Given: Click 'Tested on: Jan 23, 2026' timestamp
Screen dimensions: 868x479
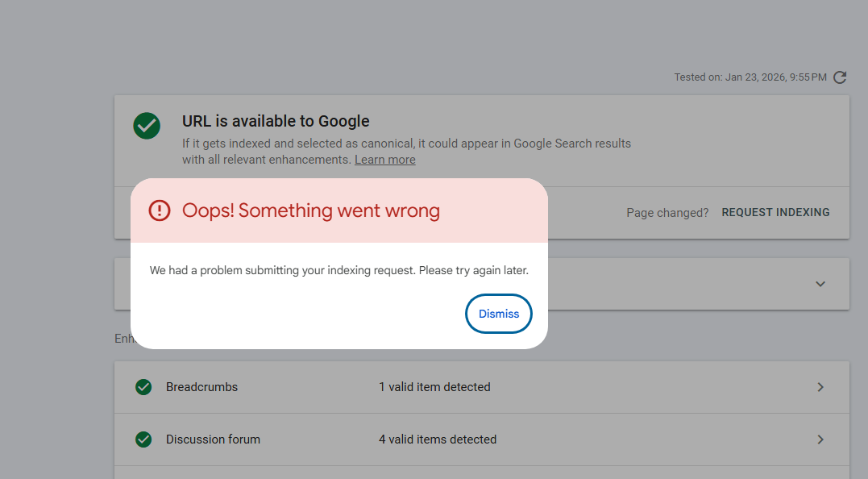Looking at the screenshot, I should click(x=750, y=77).
